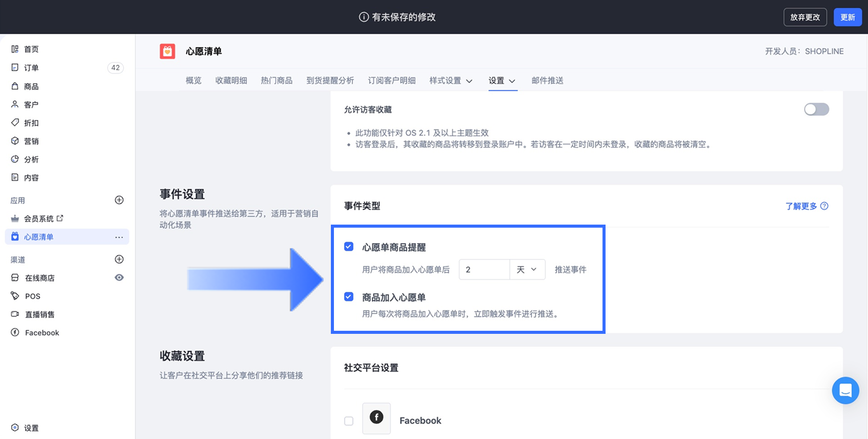Open the 内容 document icon

coord(15,178)
